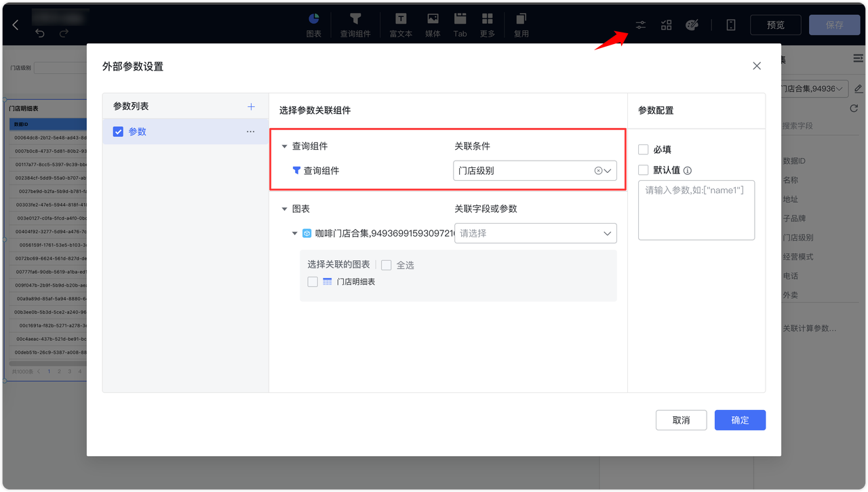Collapse the 查询组件 section triangle
Viewport: 868px width, 492px height.
point(285,146)
